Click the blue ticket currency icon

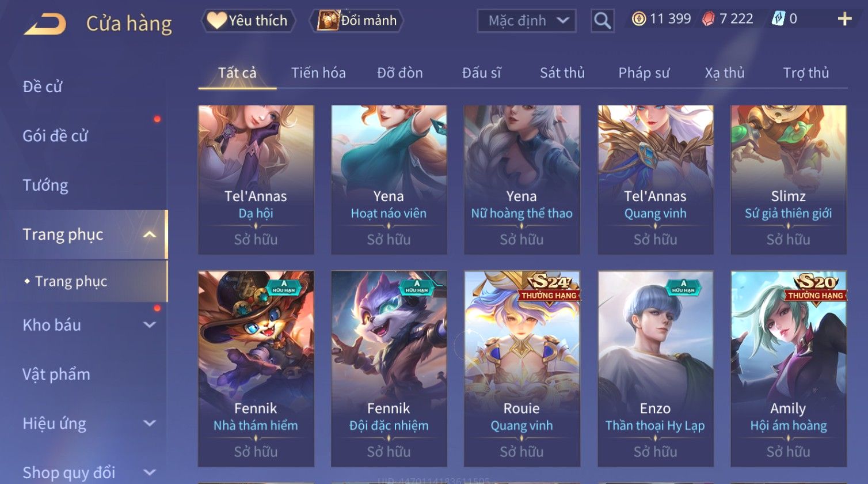pyautogui.click(x=778, y=19)
